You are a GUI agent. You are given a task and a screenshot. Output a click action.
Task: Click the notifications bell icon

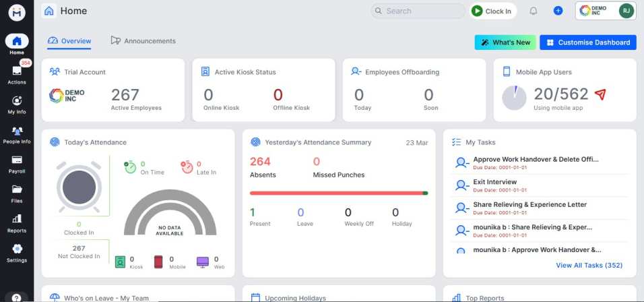(x=534, y=11)
